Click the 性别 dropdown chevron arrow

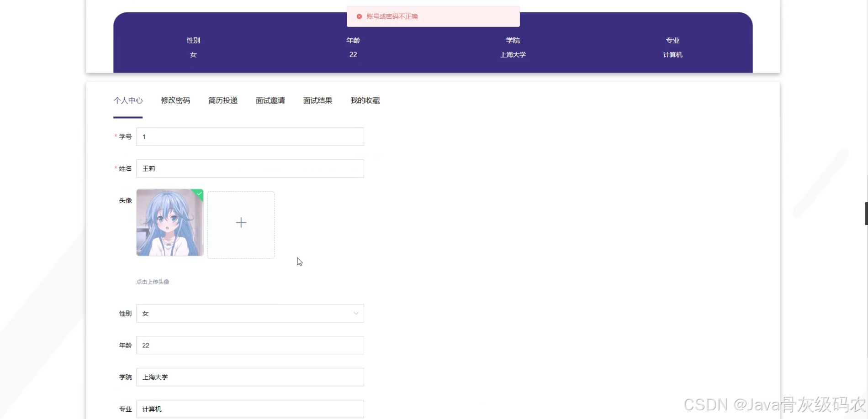pos(356,313)
